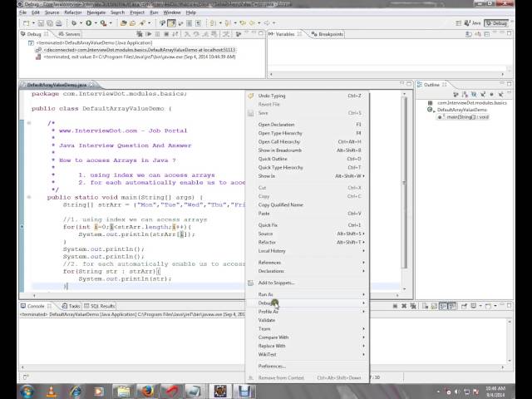Screen dimensions: 532x399
Task: Open the Run toolbar dropdown arrow
Action: click(x=96, y=23)
